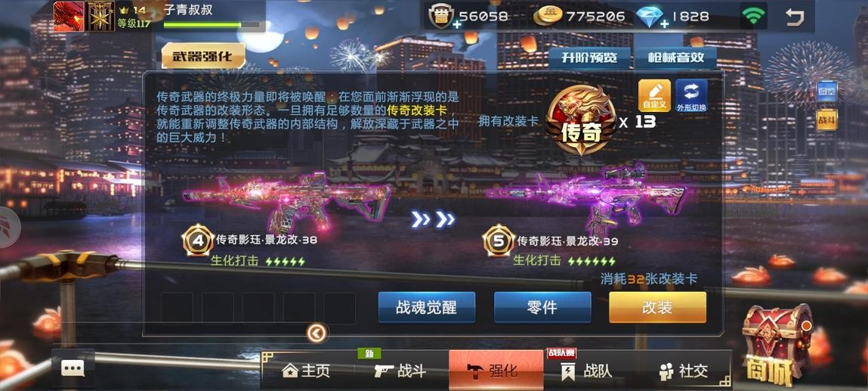Open 战魂觉醒 soul awakening
868x391 pixels.
pyautogui.click(x=427, y=307)
